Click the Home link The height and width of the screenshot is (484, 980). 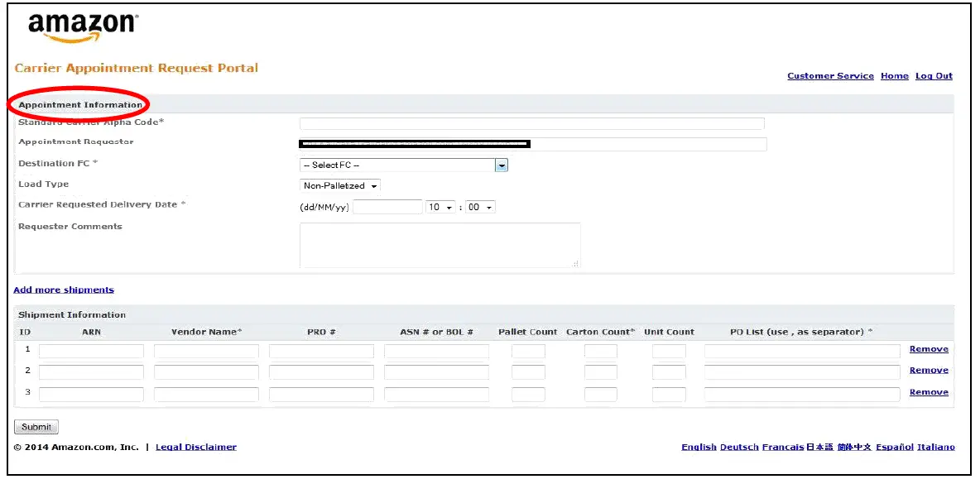point(895,75)
